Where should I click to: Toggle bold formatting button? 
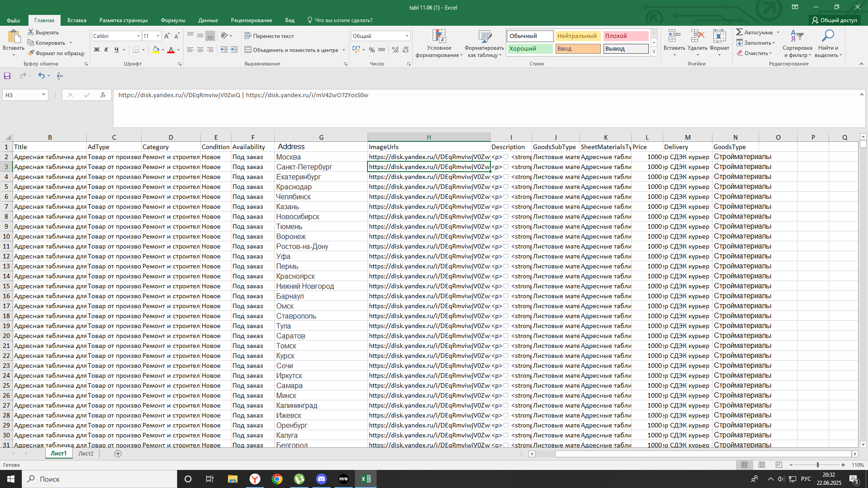point(96,50)
